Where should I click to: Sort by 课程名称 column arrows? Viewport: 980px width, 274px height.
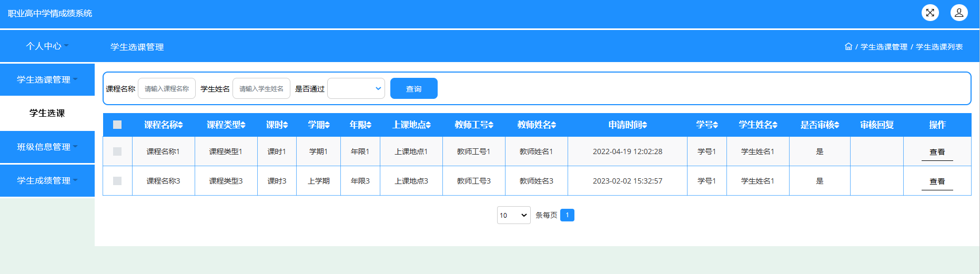(180, 125)
